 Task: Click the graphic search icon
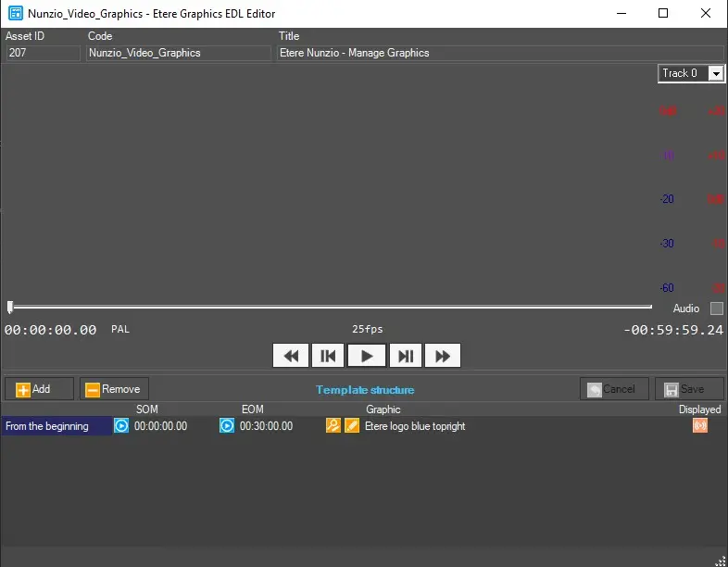pos(333,426)
